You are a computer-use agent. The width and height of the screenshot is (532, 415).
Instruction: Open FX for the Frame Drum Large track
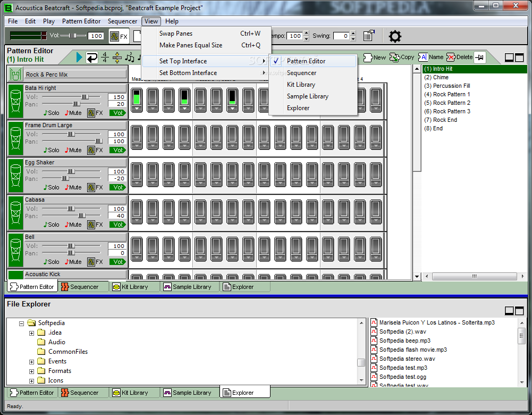pos(95,150)
